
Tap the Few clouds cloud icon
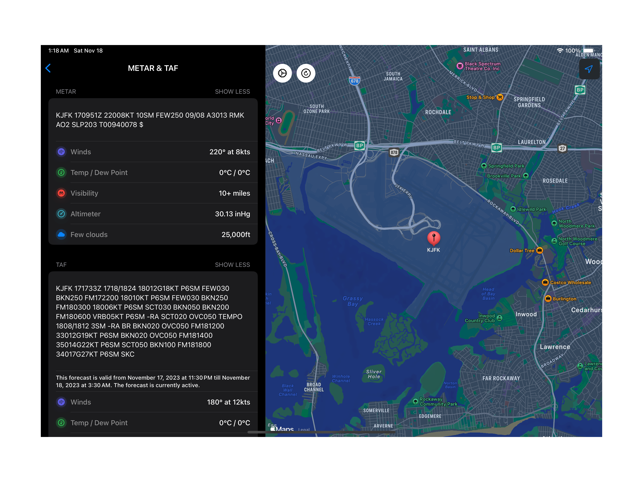[61, 235]
